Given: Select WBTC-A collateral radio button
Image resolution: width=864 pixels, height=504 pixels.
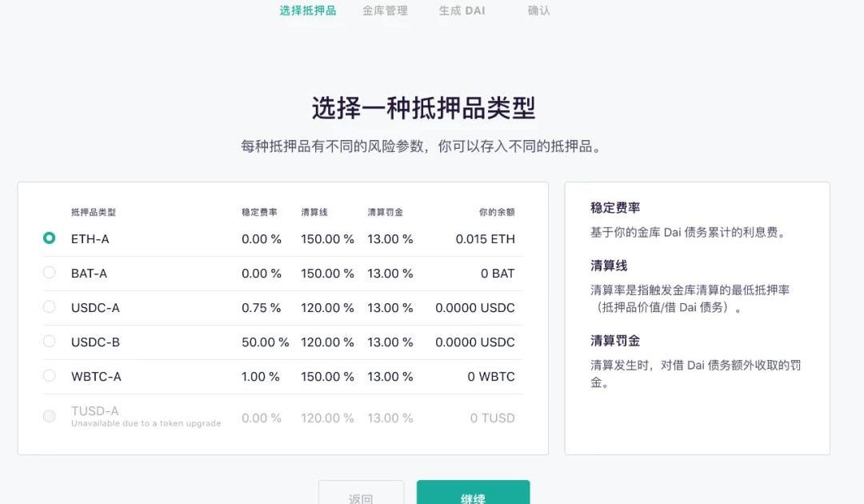Looking at the screenshot, I should coord(50,376).
